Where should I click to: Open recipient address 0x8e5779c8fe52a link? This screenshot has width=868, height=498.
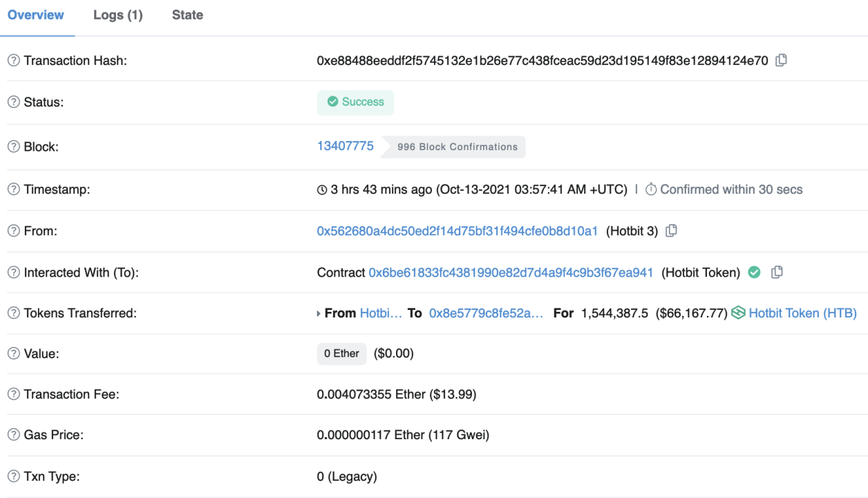[x=486, y=313]
